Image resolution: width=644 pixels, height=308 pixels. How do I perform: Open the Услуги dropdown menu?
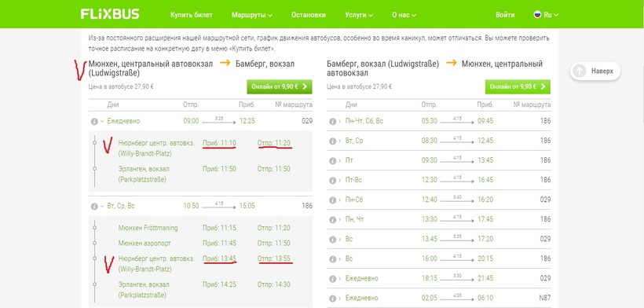[x=359, y=15]
